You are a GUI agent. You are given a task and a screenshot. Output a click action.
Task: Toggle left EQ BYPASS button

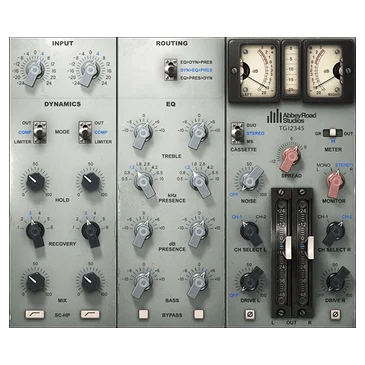click(x=143, y=314)
